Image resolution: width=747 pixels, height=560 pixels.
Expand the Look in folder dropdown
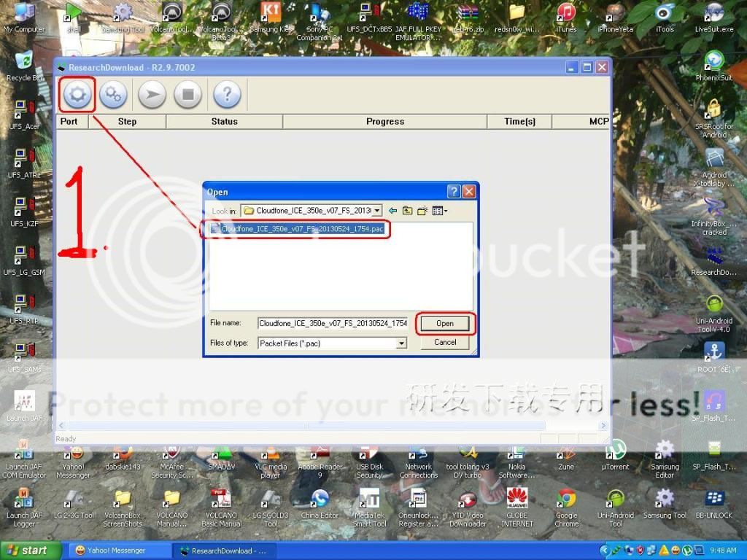pos(376,211)
